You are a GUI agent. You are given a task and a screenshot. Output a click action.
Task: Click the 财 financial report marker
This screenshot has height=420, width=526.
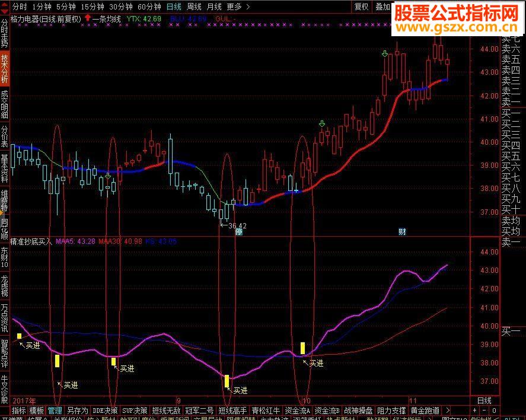pos(402,231)
